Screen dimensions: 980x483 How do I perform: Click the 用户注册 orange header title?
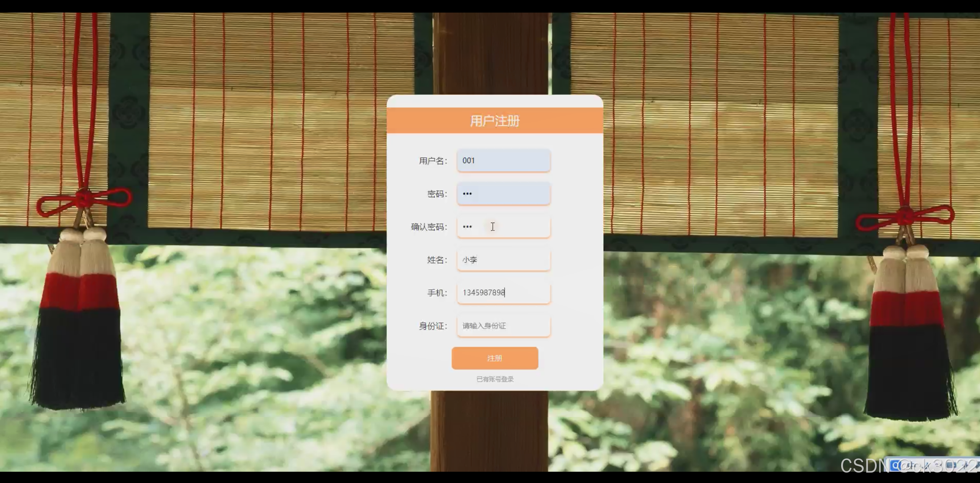(x=495, y=121)
